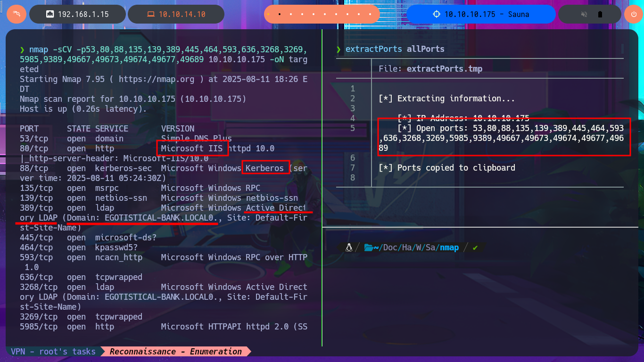Select the 'VPN - root's tasks' status segment
The image size is (644, 362).
[x=54, y=351]
